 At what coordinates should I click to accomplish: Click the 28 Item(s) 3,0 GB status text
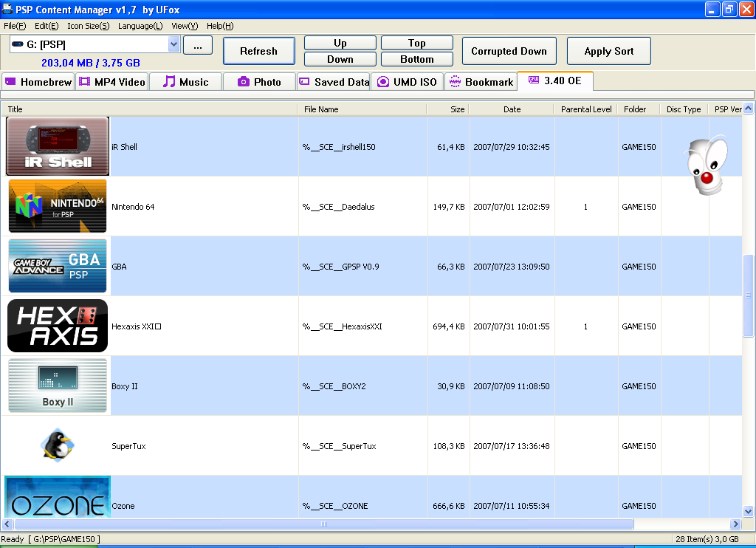(x=707, y=539)
